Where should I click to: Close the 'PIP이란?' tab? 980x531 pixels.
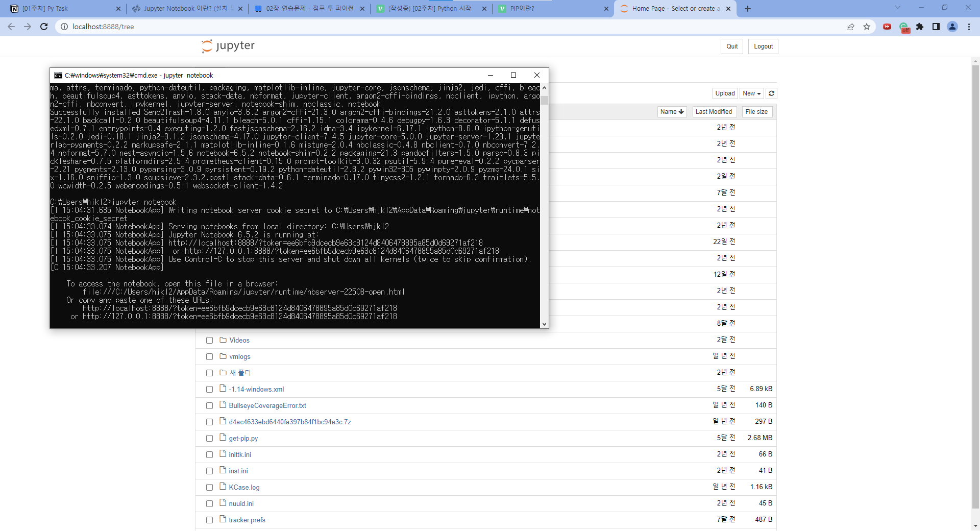pyautogui.click(x=606, y=9)
